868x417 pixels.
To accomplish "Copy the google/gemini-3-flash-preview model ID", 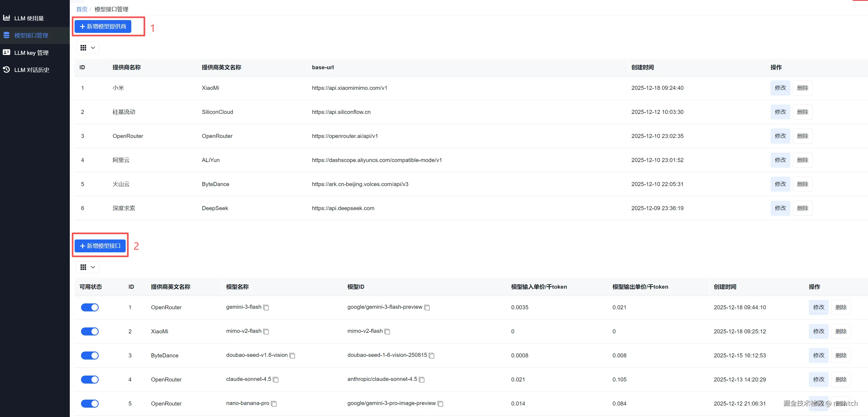I will [427, 307].
